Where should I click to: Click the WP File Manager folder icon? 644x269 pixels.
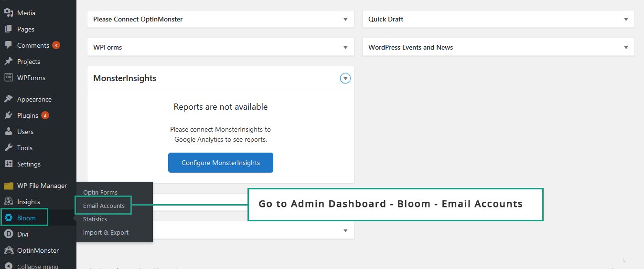tap(8, 186)
